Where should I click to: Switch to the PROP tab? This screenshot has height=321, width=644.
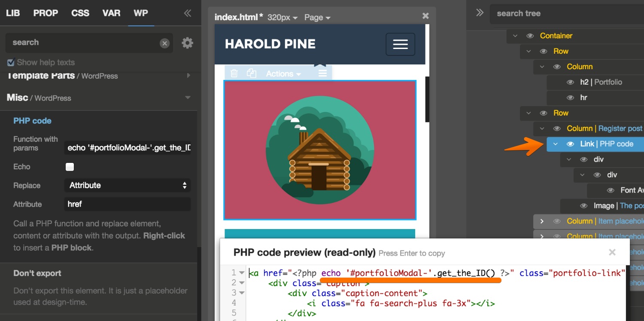pos(46,13)
